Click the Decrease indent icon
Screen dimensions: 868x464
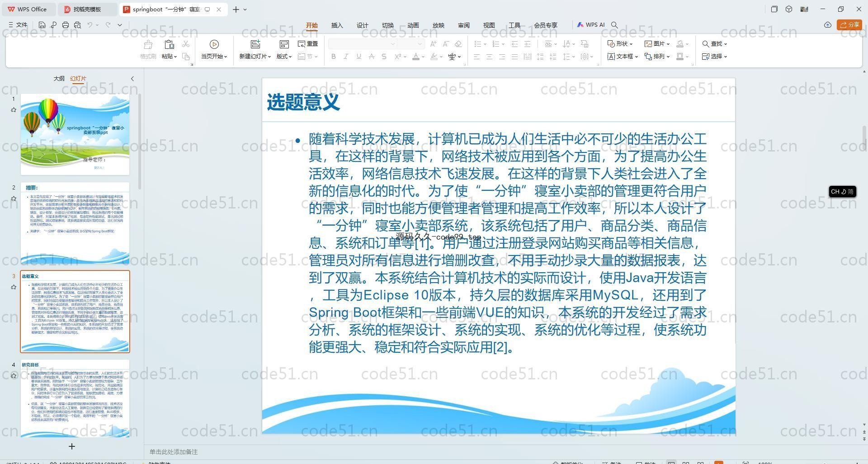[514, 44]
